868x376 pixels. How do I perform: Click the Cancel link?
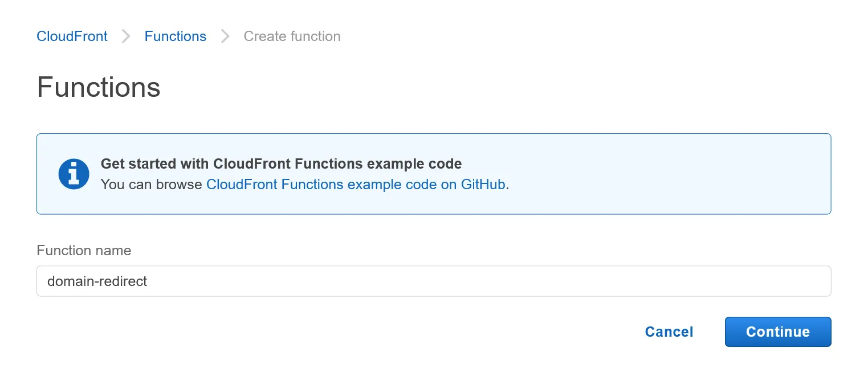tap(669, 332)
